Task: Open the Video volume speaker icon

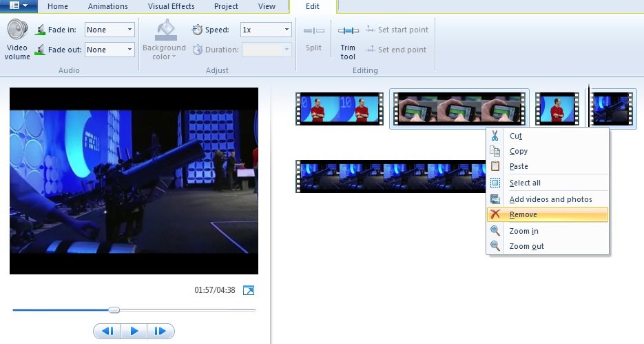Action: 17,30
